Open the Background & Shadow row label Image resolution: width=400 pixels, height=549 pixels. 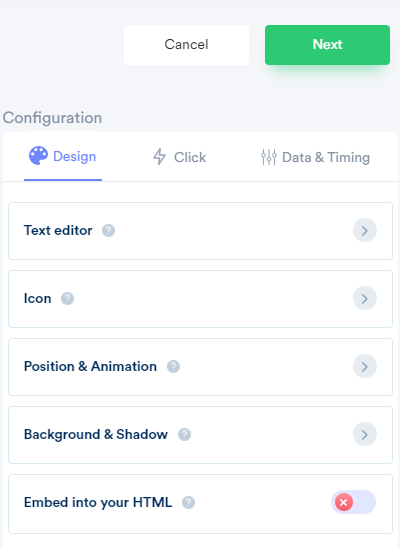[96, 435]
